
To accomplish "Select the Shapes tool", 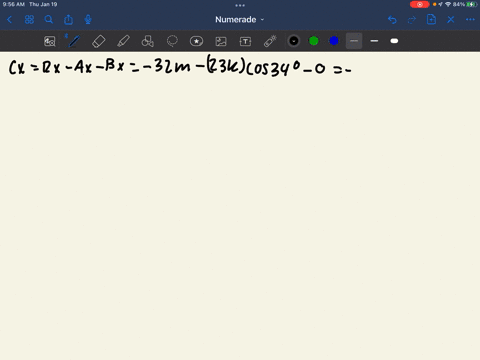I will tap(148, 41).
